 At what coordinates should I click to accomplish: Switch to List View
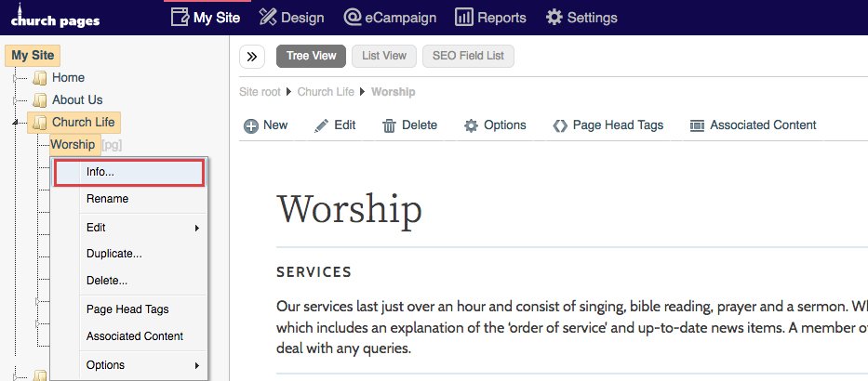pyautogui.click(x=384, y=56)
